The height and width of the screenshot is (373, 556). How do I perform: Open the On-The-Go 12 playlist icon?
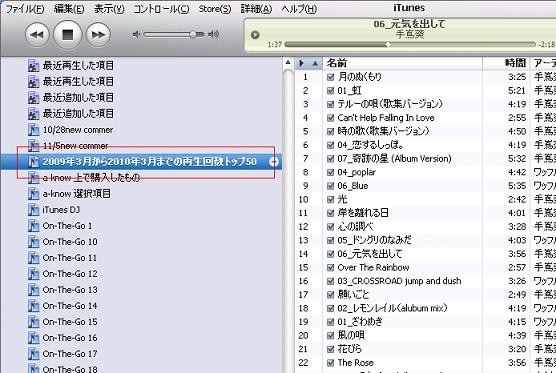(33, 274)
